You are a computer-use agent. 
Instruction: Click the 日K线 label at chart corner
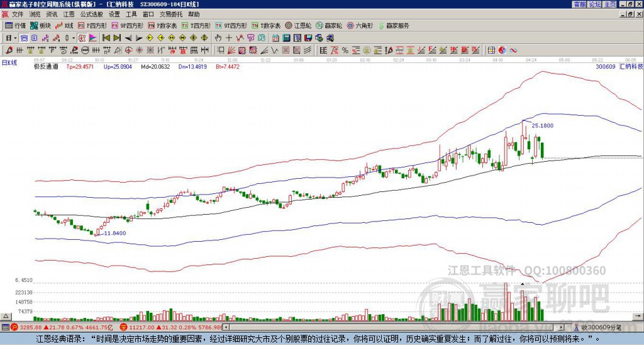tap(9, 62)
